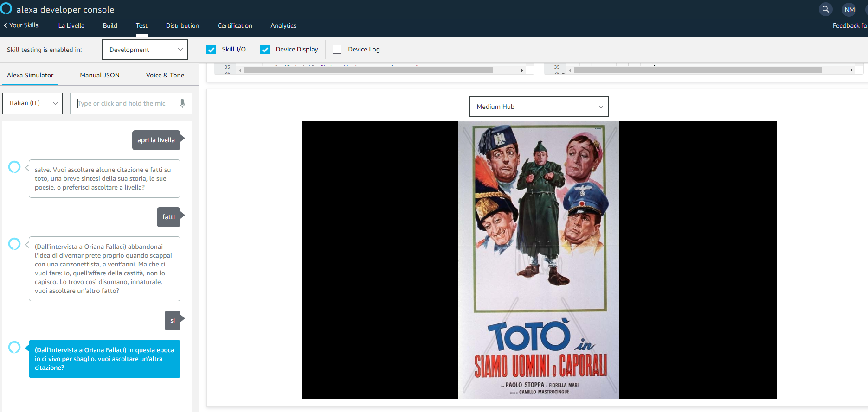This screenshot has width=868, height=412.
Task: Click Alexa ring beside Oriana Fallaci prete response
Action: point(14,244)
